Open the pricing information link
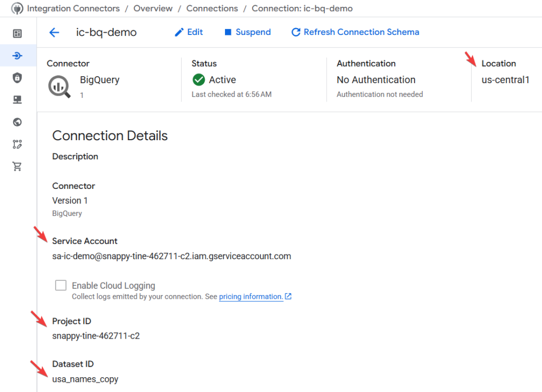This screenshot has height=392, width=542. pyautogui.click(x=251, y=297)
